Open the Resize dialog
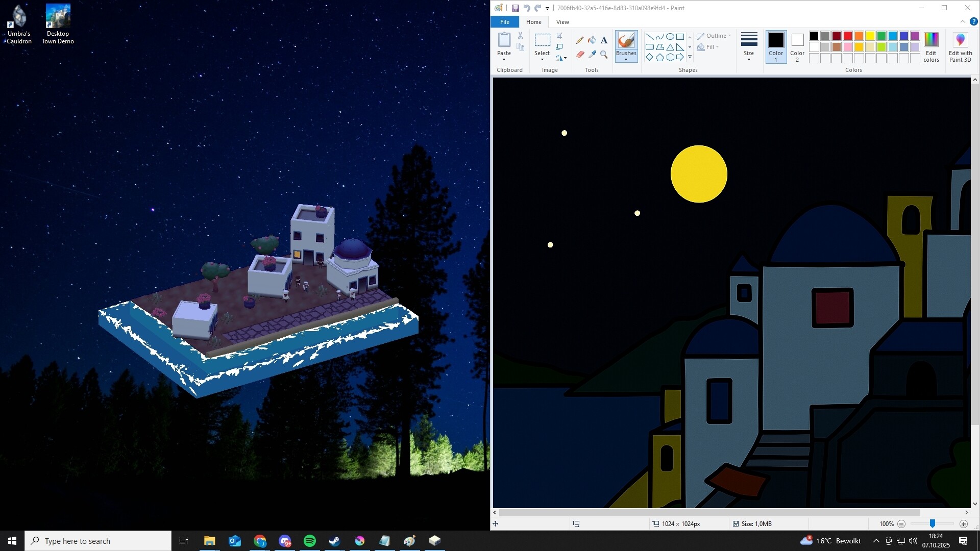The width and height of the screenshot is (980, 551). tap(559, 47)
